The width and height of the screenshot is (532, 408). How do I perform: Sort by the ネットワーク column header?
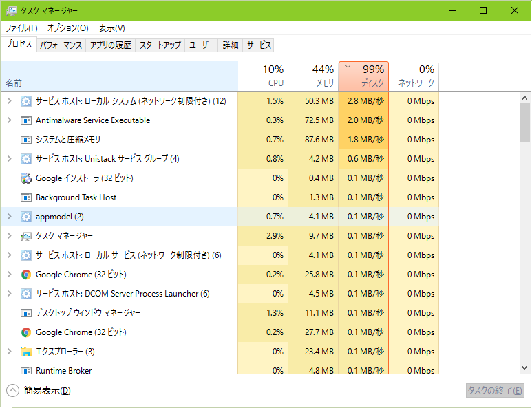[414, 76]
